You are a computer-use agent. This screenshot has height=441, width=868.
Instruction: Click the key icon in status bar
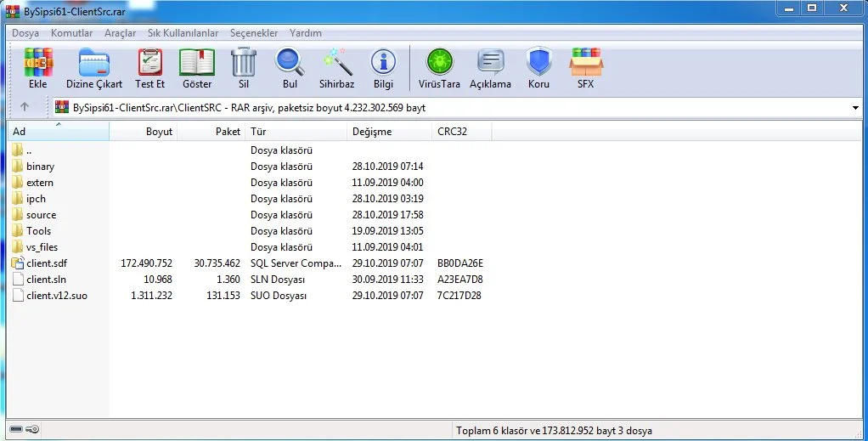[x=32, y=429]
